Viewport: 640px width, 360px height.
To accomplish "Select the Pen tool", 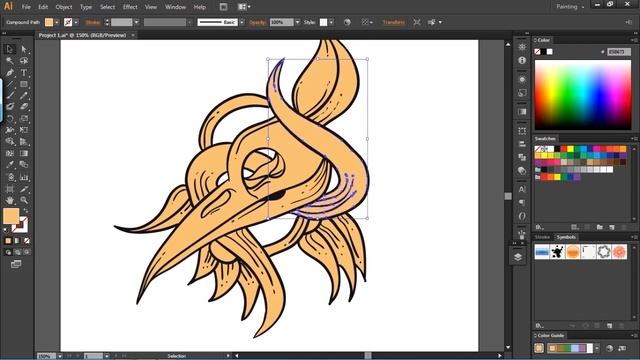I will pos(10,73).
